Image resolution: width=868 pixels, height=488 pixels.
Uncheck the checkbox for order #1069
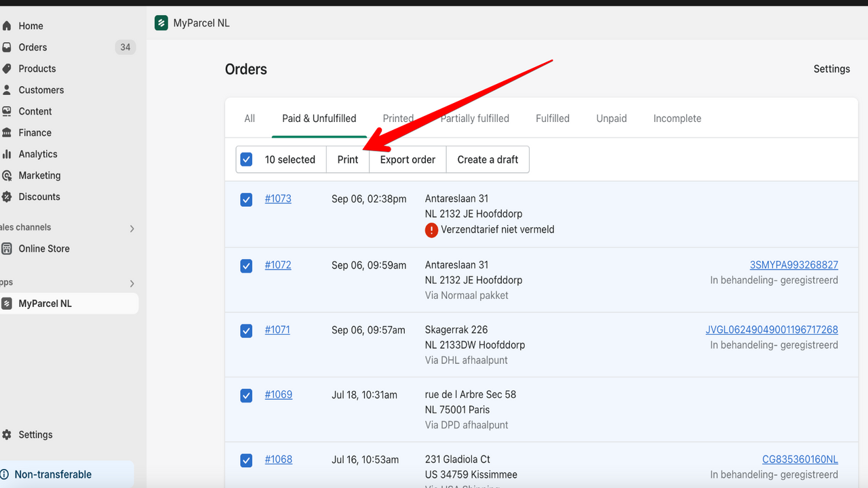(246, 395)
